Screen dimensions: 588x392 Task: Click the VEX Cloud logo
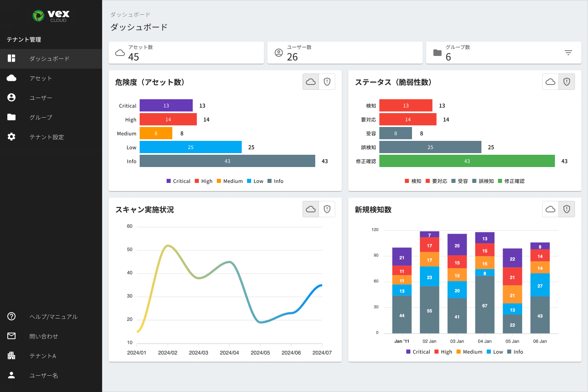pyautogui.click(x=51, y=16)
